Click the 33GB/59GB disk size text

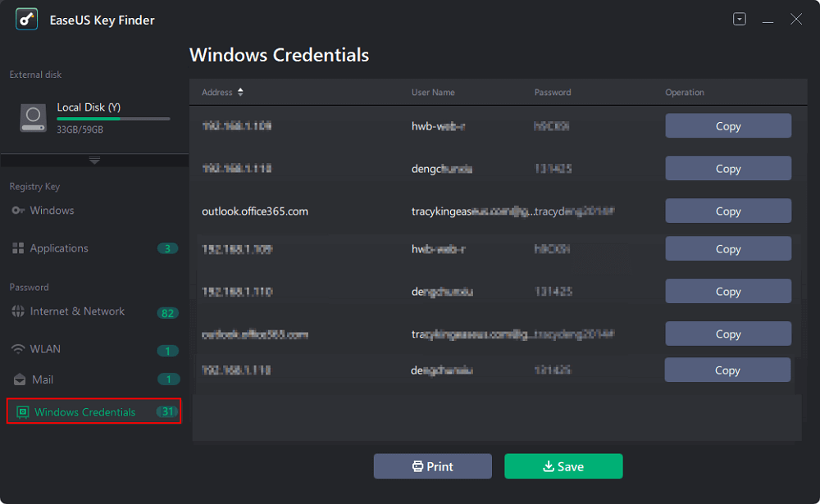click(x=80, y=129)
